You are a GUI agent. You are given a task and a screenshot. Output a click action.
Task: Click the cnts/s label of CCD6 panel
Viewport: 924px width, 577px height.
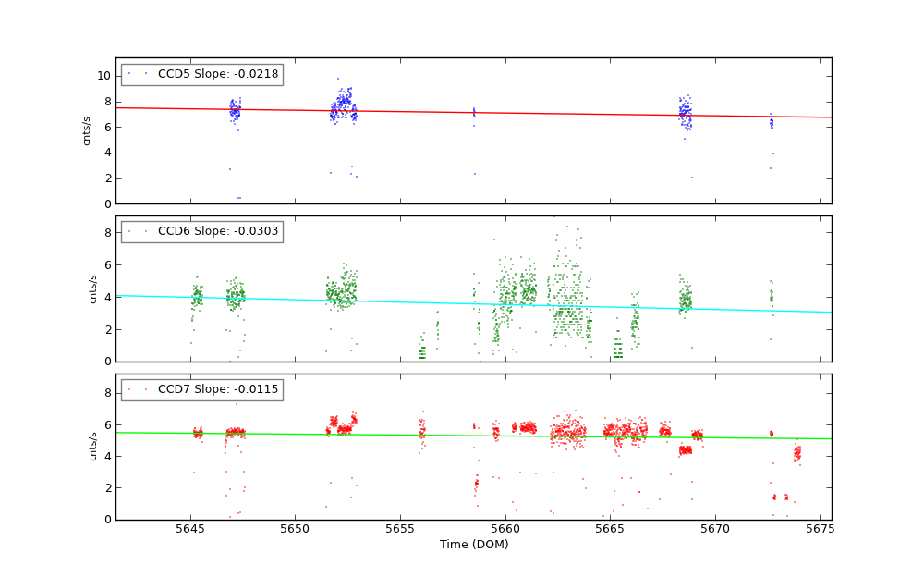[x=91, y=288]
